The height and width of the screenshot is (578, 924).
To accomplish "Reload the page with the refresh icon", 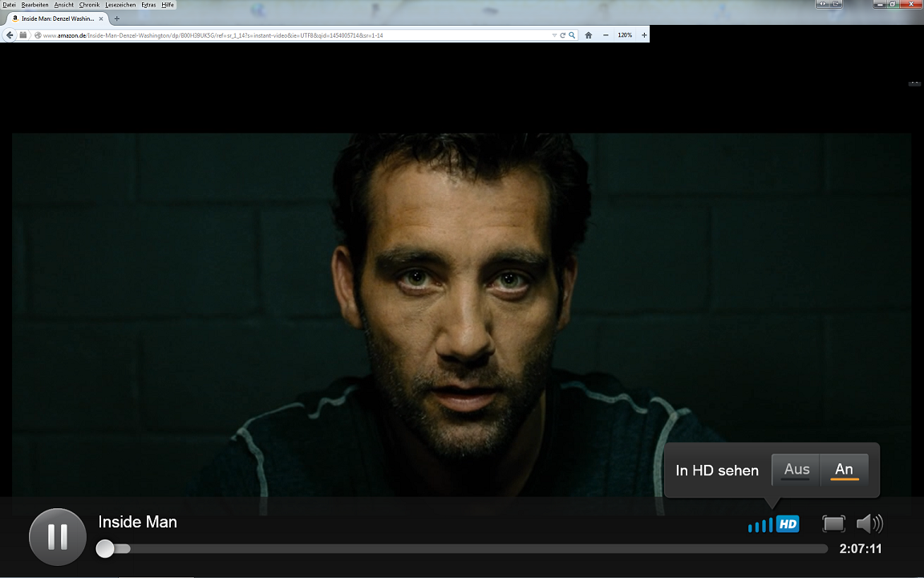I will coord(563,35).
